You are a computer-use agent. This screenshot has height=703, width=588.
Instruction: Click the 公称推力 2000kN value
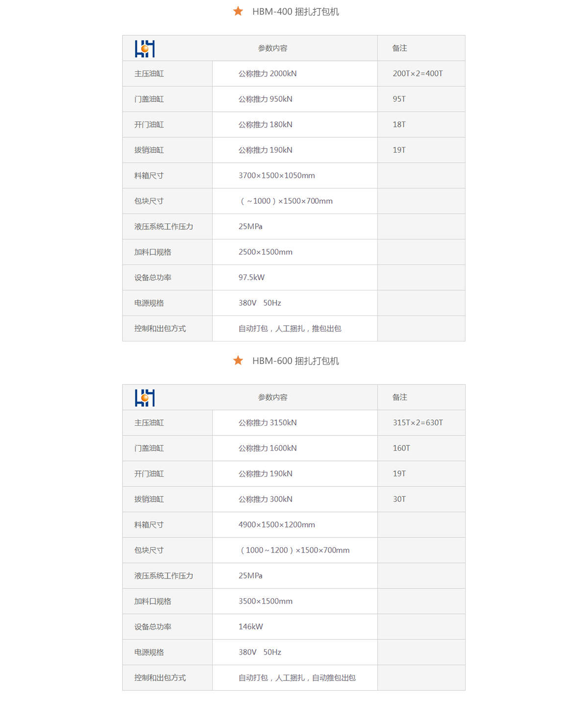pos(268,73)
